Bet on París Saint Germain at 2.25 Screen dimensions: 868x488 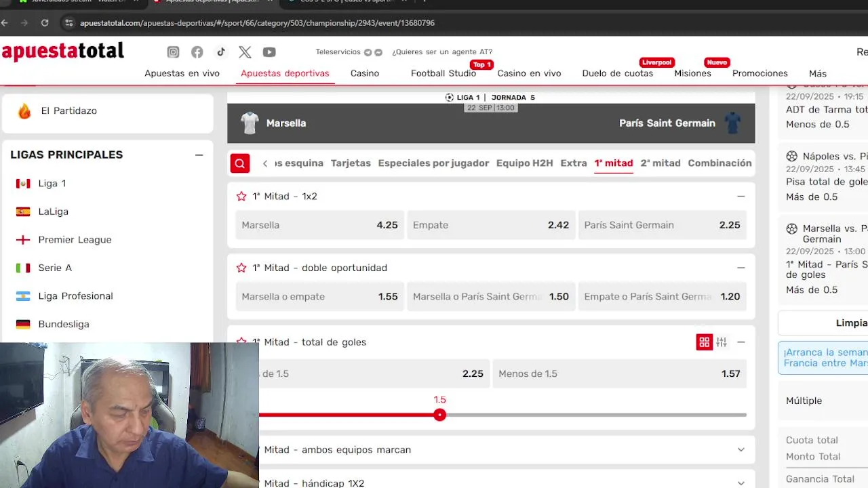click(662, 225)
